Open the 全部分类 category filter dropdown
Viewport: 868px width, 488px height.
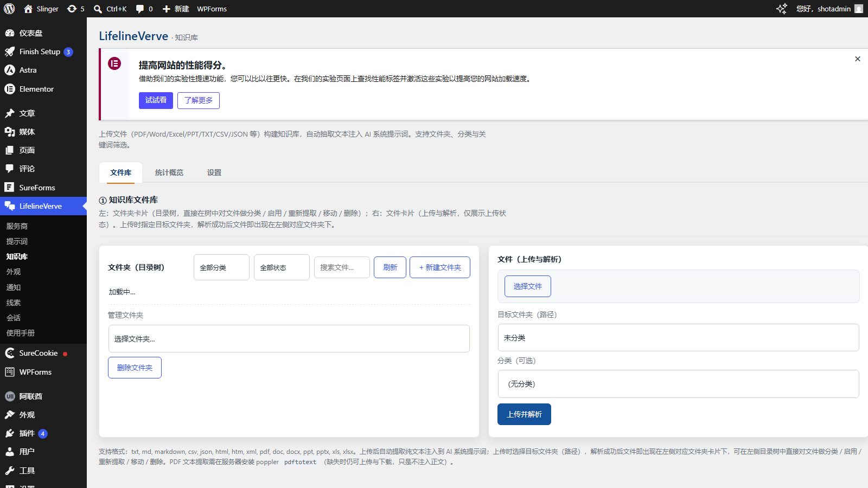tap(221, 267)
